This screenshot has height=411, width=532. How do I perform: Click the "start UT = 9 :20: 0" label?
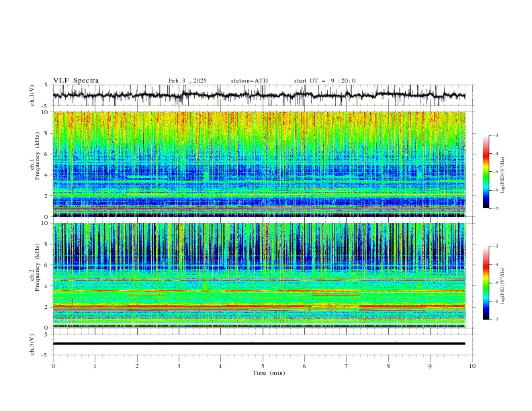tap(324, 81)
